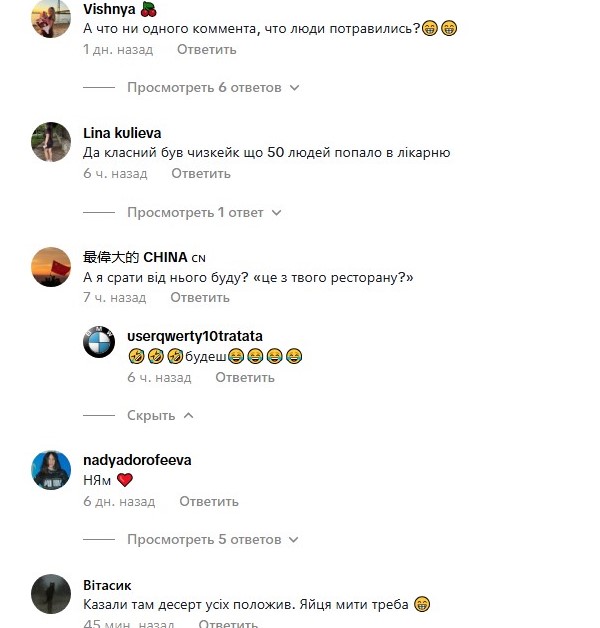
Task: Expand 'Просмотреть 1 ответ' under Lina kulieva
Action: (x=204, y=212)
